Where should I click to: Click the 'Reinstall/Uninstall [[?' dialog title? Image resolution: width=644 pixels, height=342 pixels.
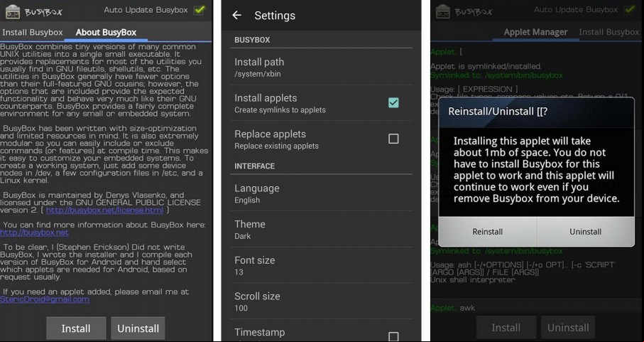pyautogui.click(x=498, y=112)
